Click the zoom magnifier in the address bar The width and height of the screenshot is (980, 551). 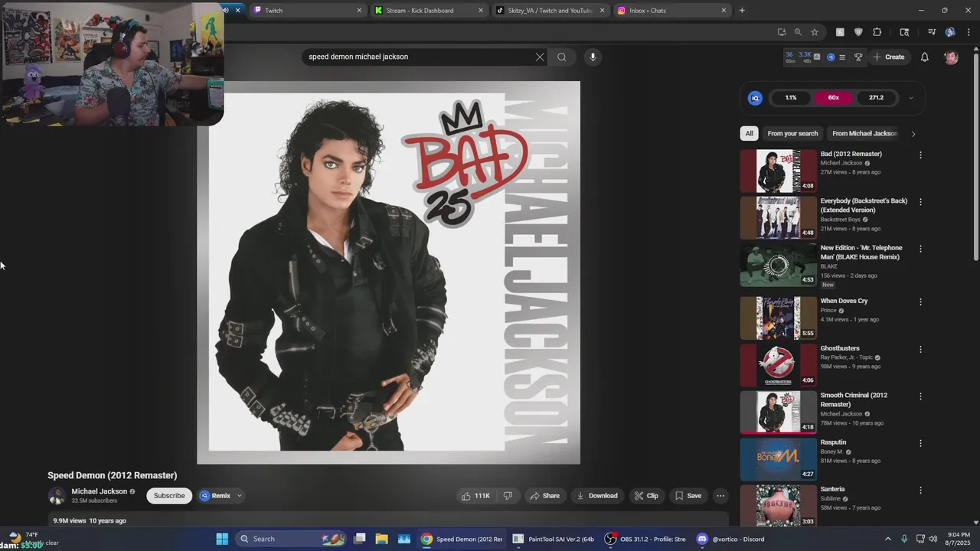(x=798, y=32)
